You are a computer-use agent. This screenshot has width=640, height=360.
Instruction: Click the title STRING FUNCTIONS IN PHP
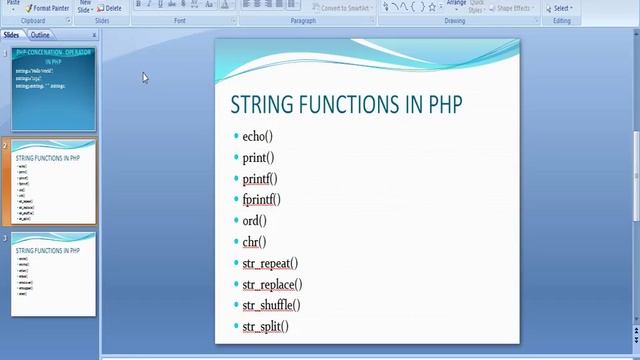pos(346,104)
